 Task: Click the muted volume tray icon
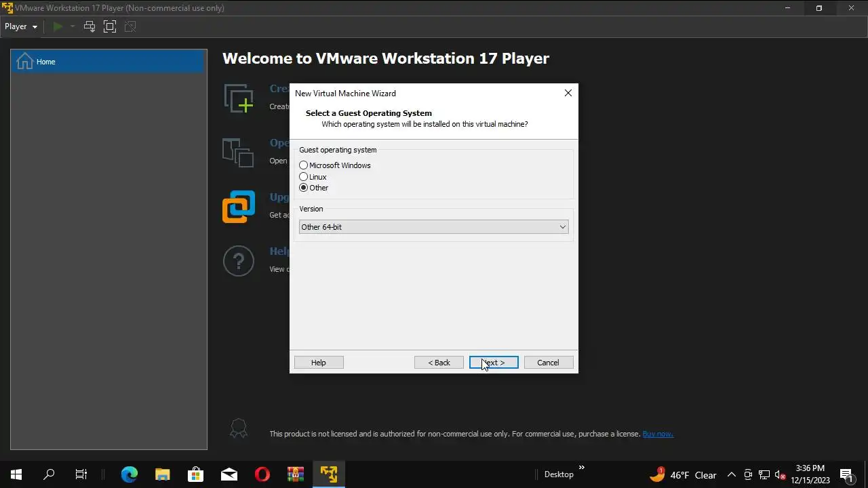click(781, 474)
